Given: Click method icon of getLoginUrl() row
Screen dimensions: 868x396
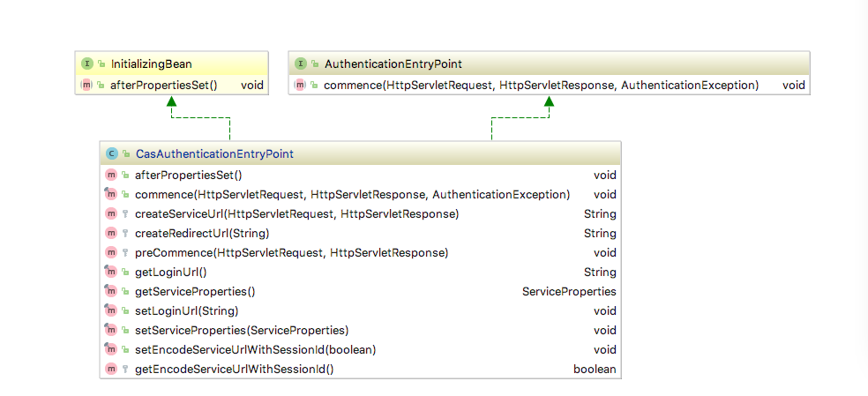Looking at the screenshot, I should coord(111,272).
